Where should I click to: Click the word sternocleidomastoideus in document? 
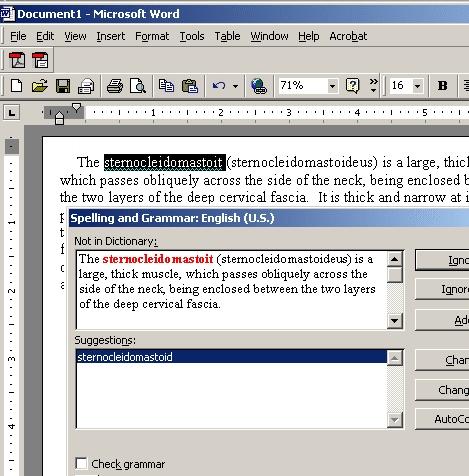(302, 162)
